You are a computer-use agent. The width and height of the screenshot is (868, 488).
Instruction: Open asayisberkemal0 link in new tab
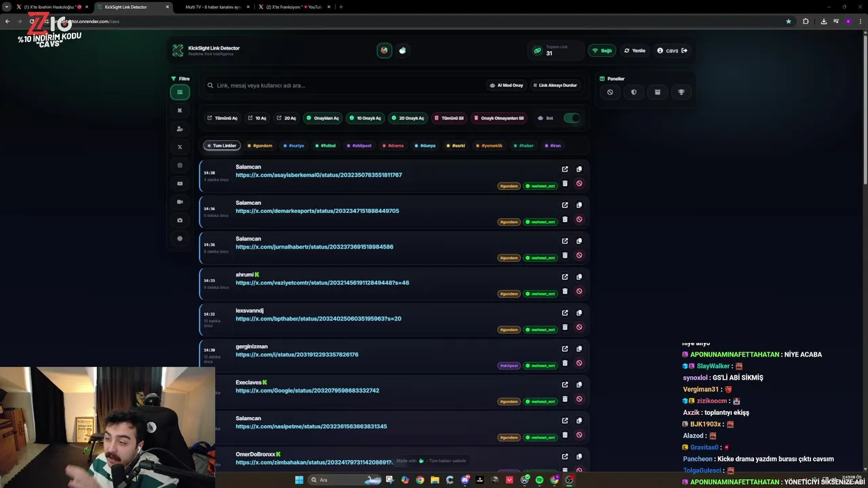point(565,169)
